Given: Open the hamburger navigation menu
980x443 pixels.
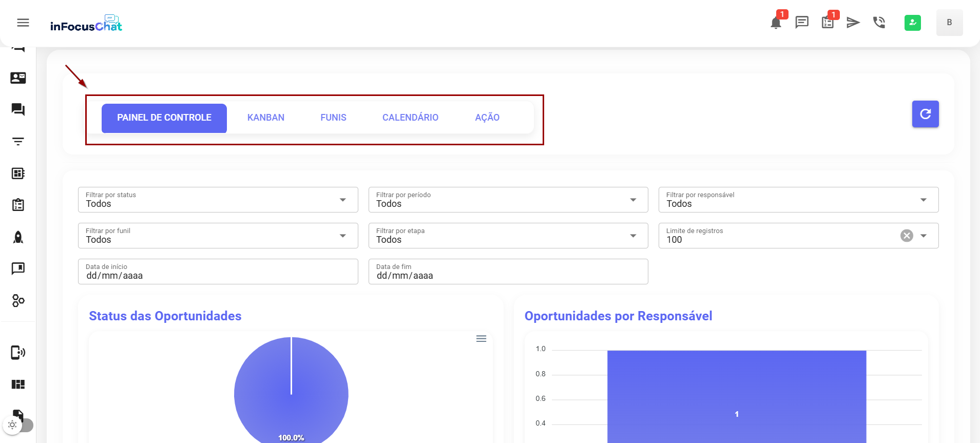Looking at the screenshot, I should pyautogui.click(x=23, y=23).
